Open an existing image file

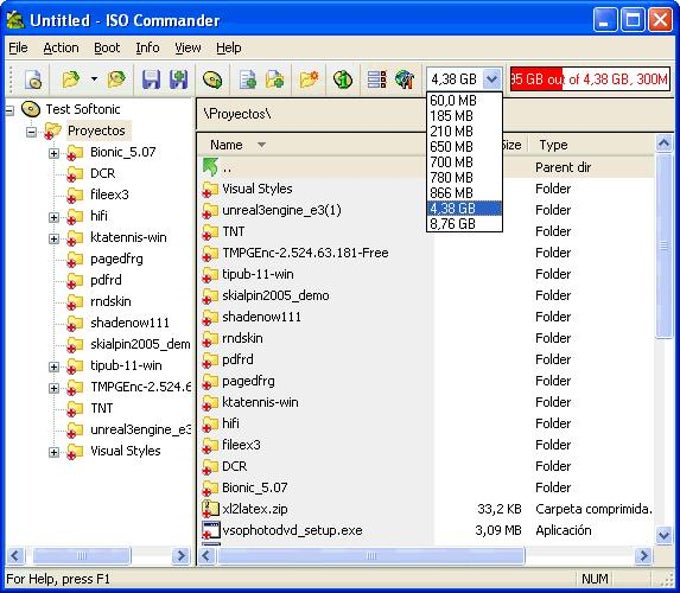[71, 79]
